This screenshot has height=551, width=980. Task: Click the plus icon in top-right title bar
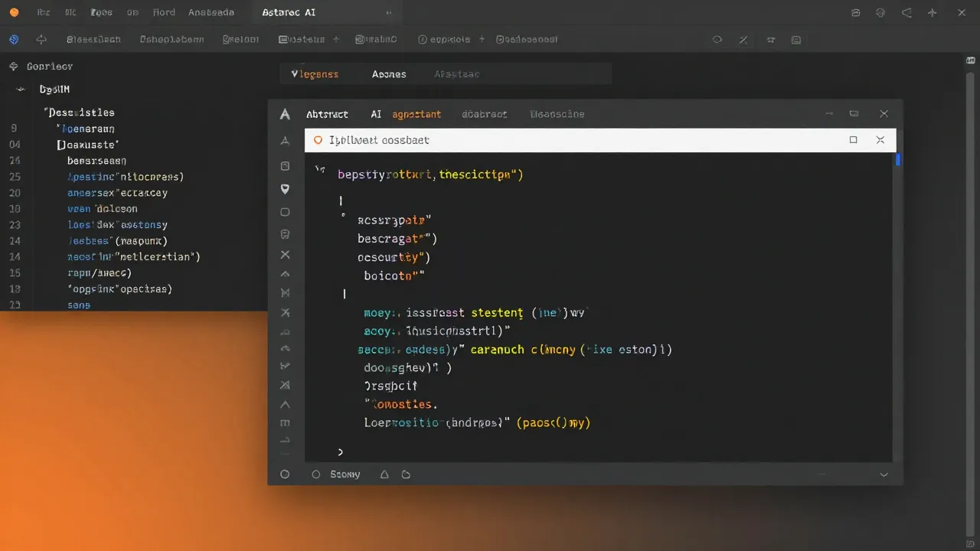point(932,12)
